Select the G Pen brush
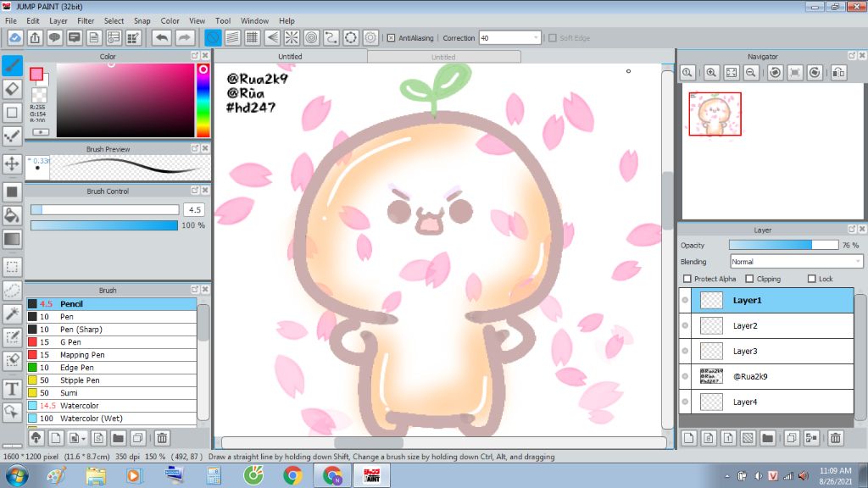The height and width of the screenshot is (488, 868). (x=112, y=342)
